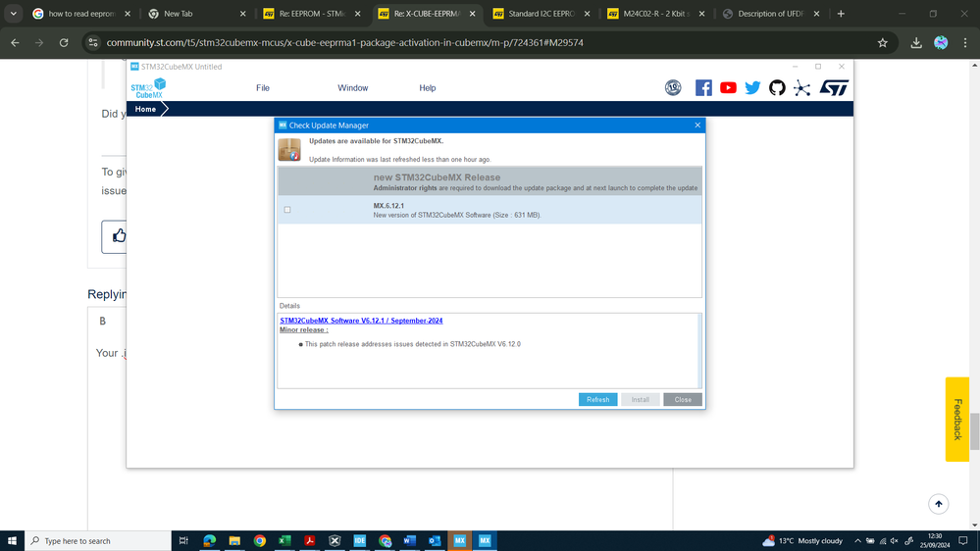Screen dimensions: 980x551
Task: Click the Refresh button in Update Manager
Action: pos(597,400)
